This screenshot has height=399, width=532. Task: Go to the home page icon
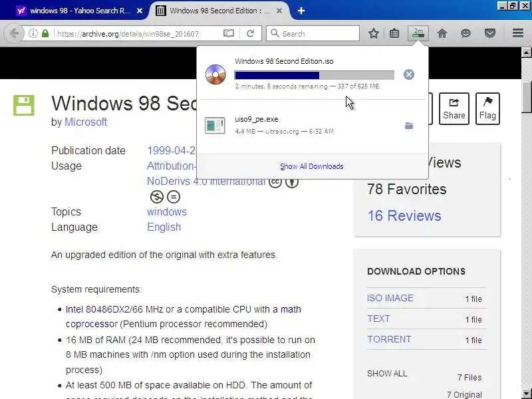pos(442,33)
